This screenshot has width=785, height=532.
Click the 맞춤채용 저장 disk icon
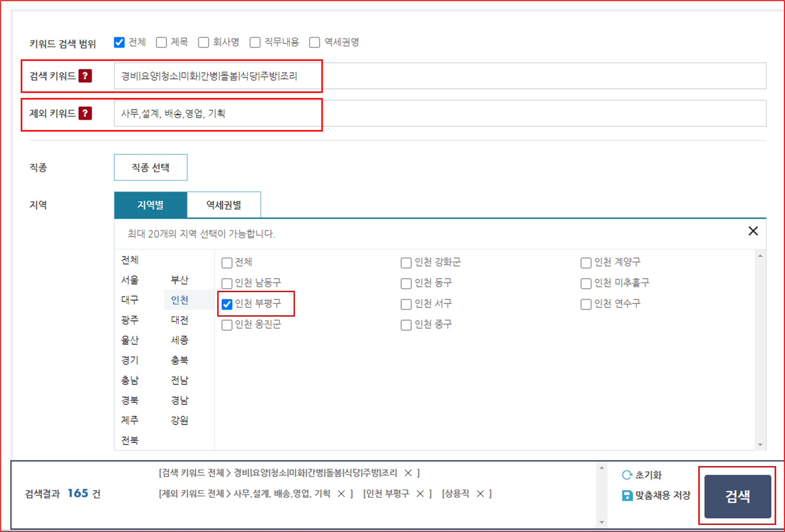point(627,495)
